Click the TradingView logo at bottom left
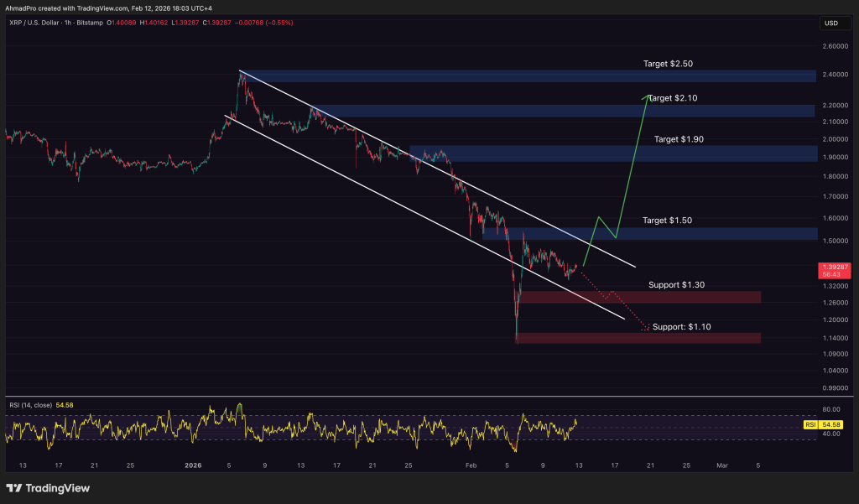 pos(46,487)
